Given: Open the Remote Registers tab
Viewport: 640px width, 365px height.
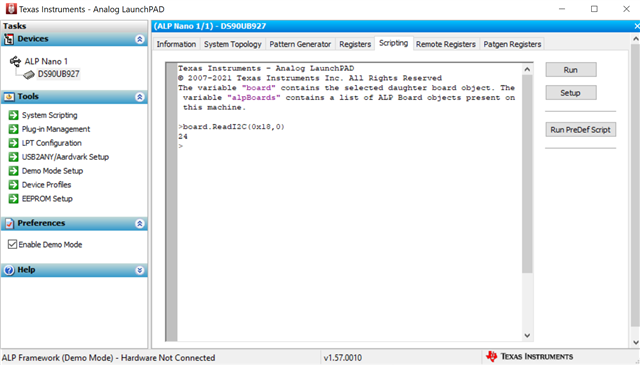Looking at the screenshot, I should click(x=446, y=44).
